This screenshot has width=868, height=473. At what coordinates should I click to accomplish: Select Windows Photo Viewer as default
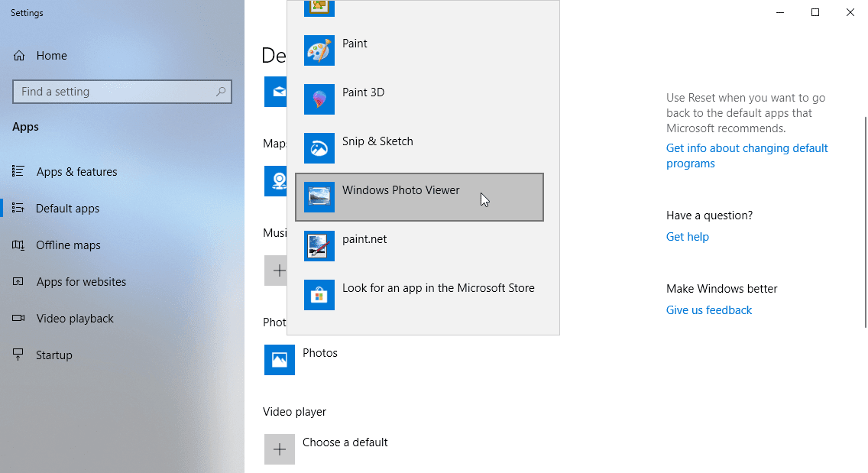(419, 197)
